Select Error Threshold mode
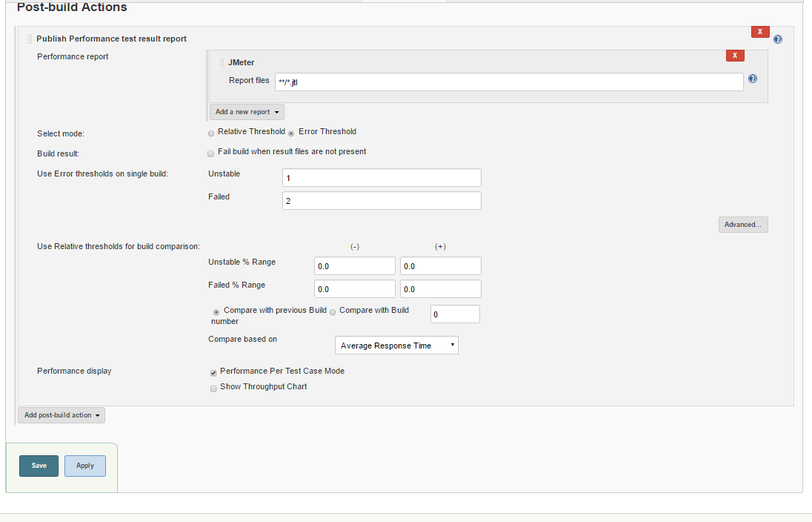 click(291, 133)
